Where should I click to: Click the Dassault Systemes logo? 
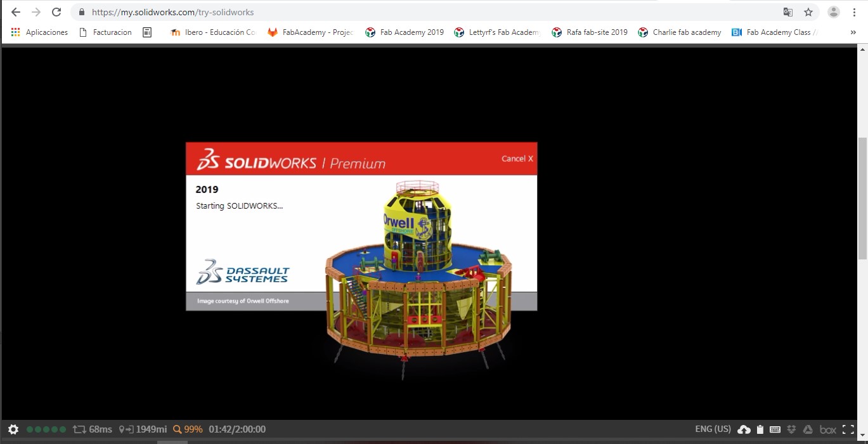tap(242, 271)
